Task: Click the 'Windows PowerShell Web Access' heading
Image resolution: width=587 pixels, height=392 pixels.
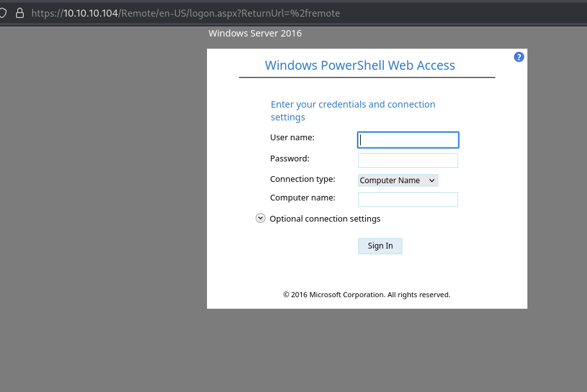Action: [360, 65]
